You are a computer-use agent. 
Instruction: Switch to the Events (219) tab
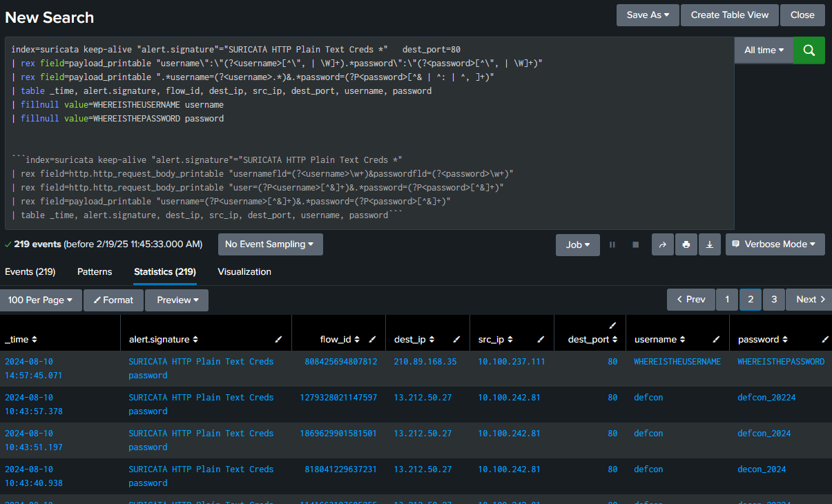tap(30, 272)
